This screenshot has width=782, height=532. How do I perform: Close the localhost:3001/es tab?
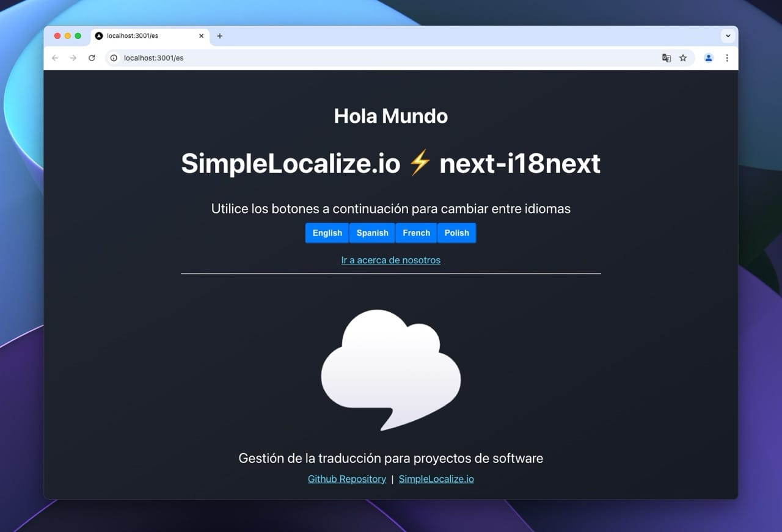202,36
